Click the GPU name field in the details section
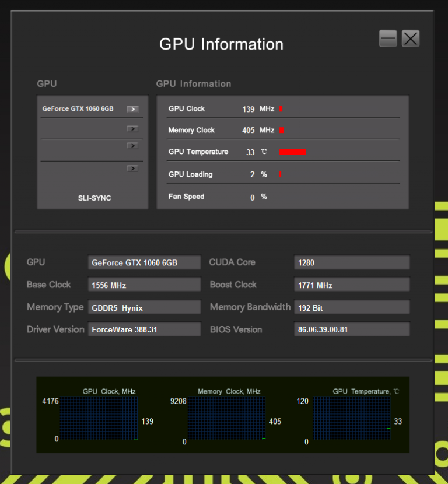Screen dimensions: 448x484 tap(144, 263)
